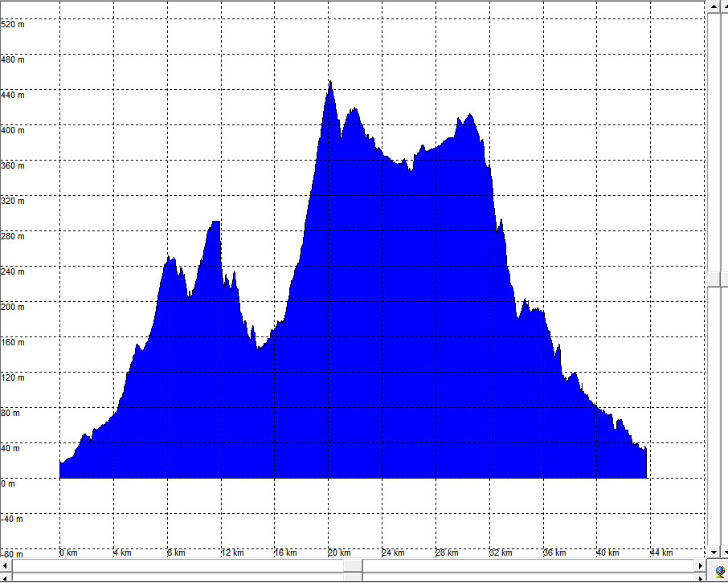Screen dimensions: 728x583
Task: Click the "28 km" distance axis label
Action: [448, 552]
